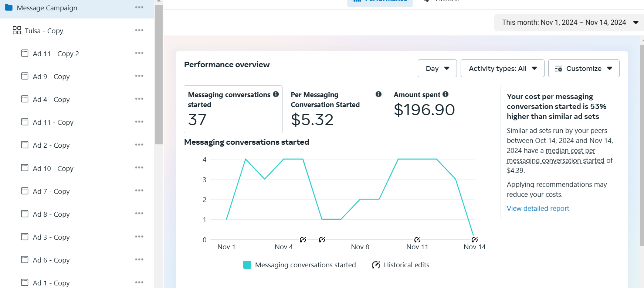Change the This month date range selector
Viewport: 644px width, 288px height.
(569, 23)
